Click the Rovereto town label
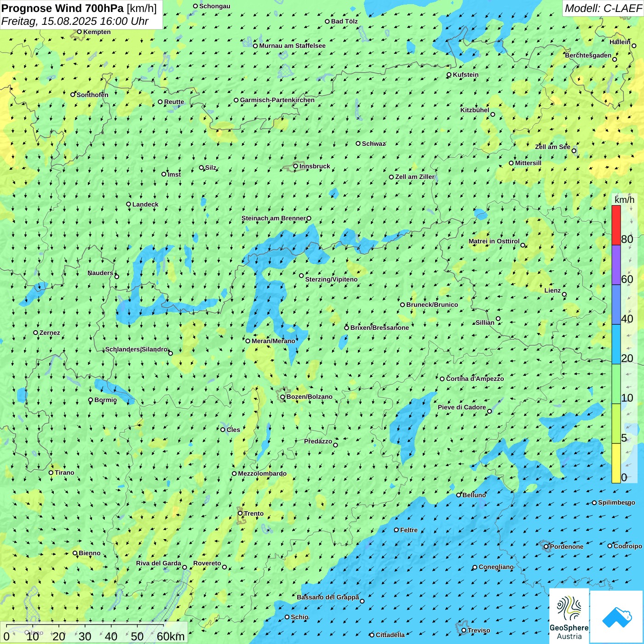Screen dimensions: 644x644 tap(207, 563)
